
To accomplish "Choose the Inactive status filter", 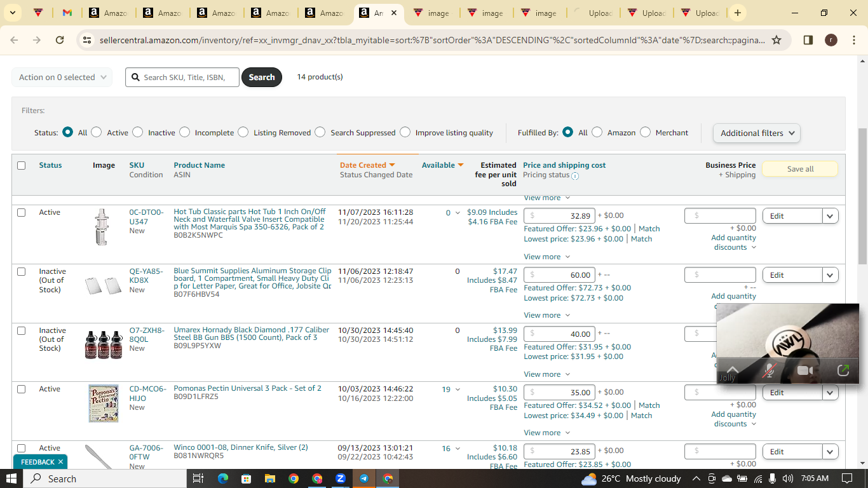I will point(138,132).
